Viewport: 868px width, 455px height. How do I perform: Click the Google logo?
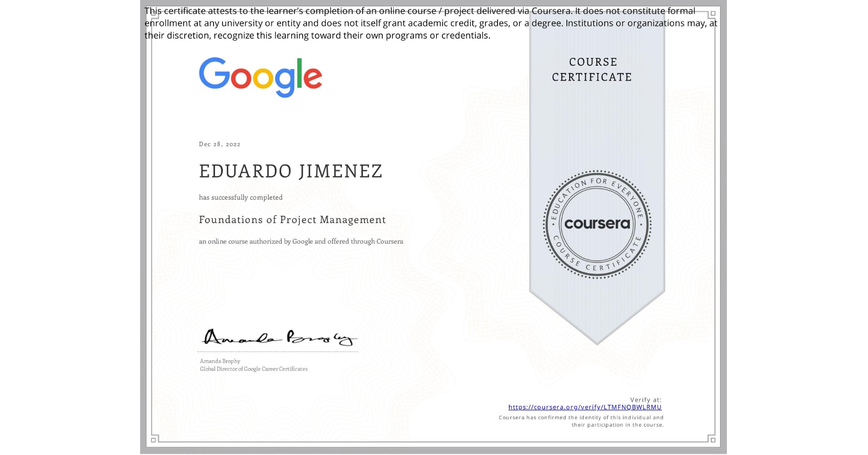(261, 77)
